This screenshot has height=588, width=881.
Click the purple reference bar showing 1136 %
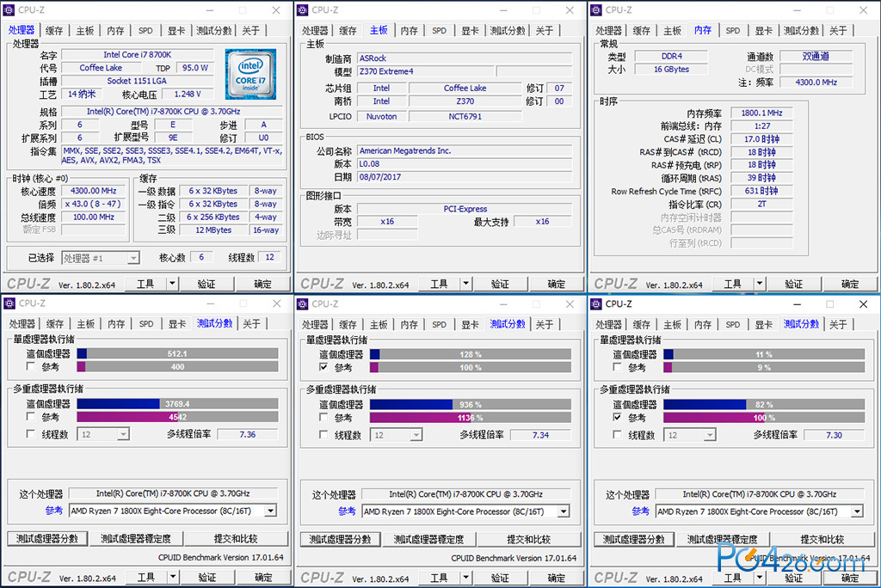(471, 417)
